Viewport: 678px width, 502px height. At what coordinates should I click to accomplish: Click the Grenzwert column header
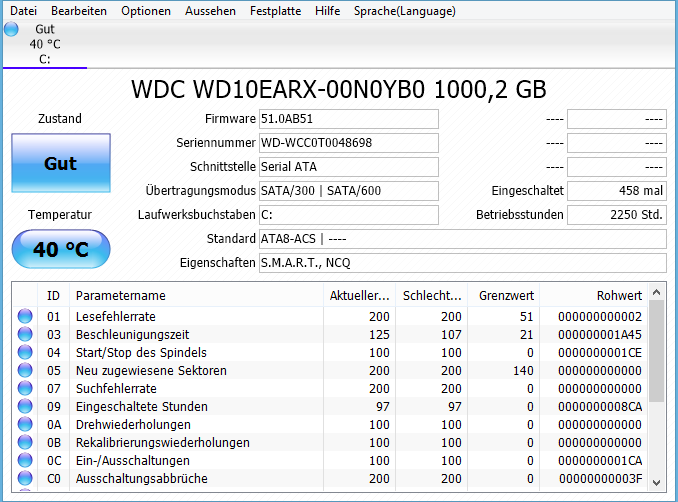click(x=503, y=296)
